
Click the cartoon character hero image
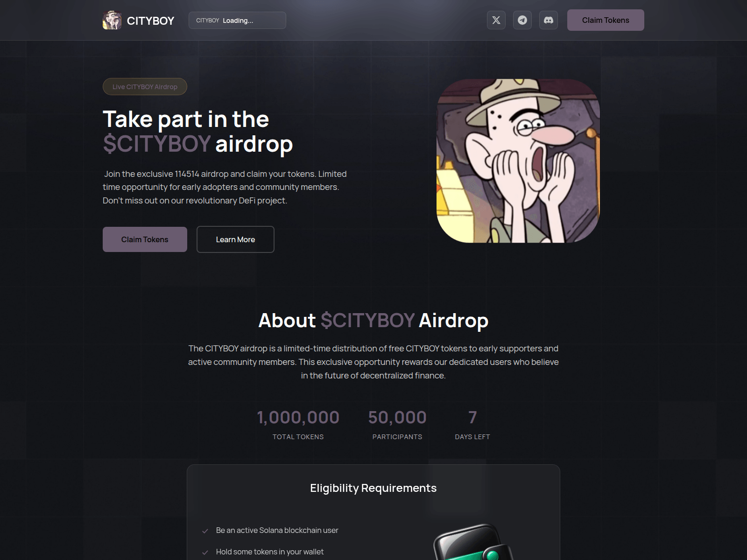coord(518,161)
